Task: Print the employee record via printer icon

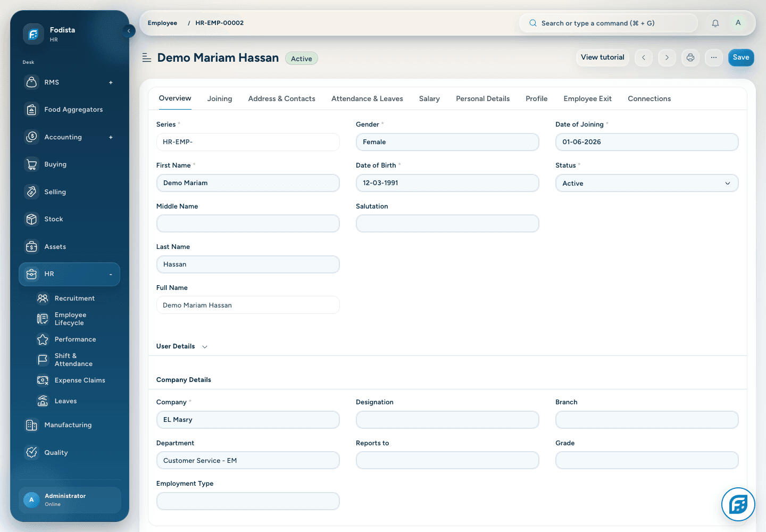Action: (x=690, y=57)
